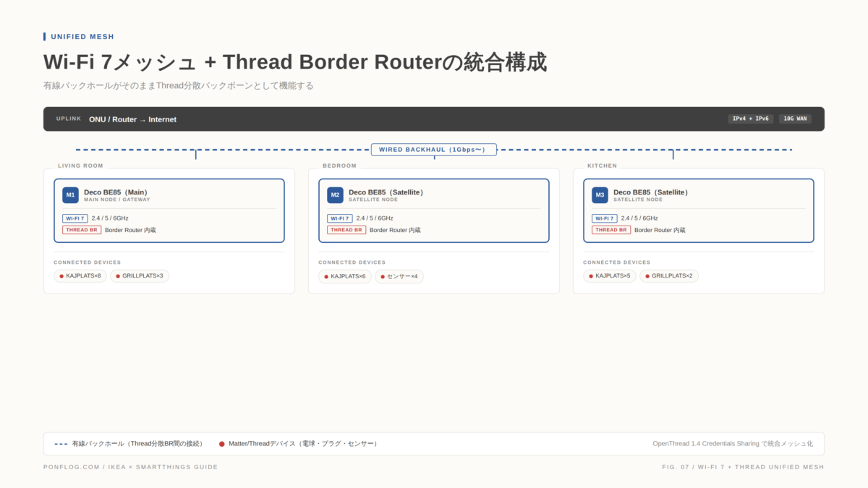Click the THREAD BR tag in Bedroom card
This screenshot has width=868, height=488.
pyautogui.click(x=346, y=230)
